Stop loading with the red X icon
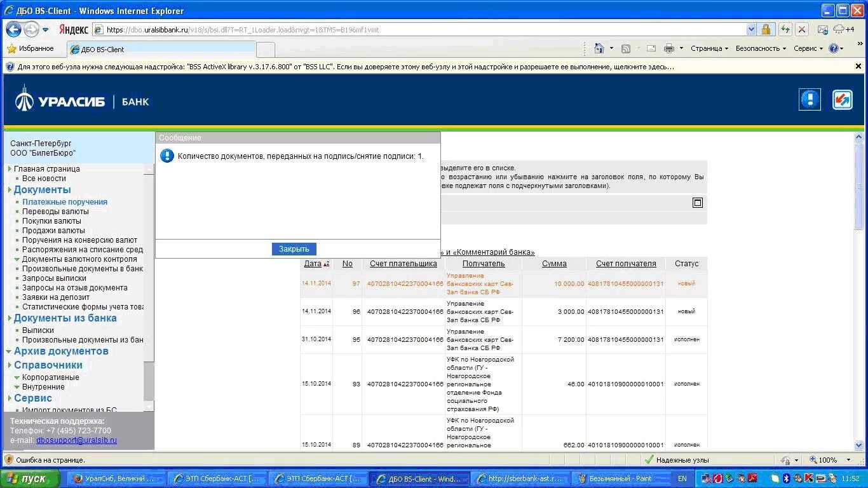 [x=802, y=29]
